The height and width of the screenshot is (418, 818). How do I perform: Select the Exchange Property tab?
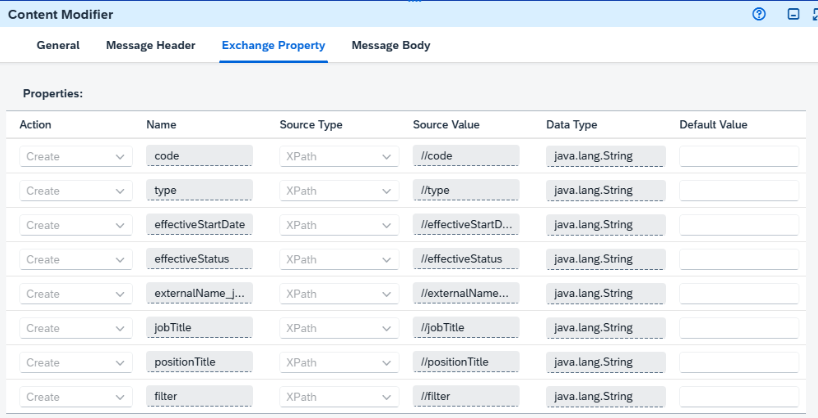273,45
